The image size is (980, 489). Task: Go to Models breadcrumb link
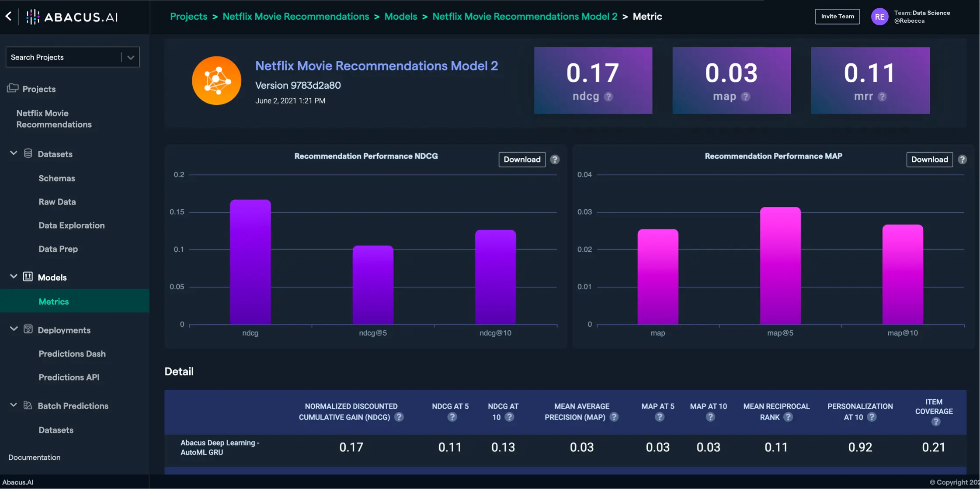(400, 17)
